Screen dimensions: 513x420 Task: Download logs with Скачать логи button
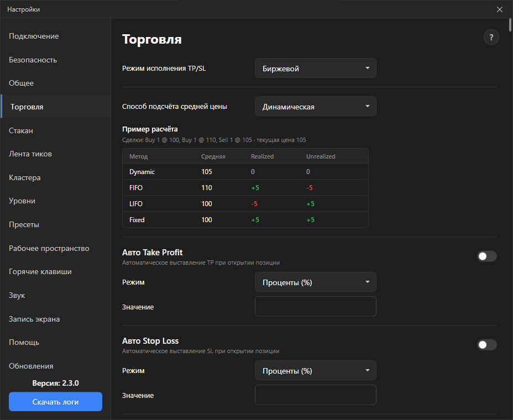tap(55, 402)
